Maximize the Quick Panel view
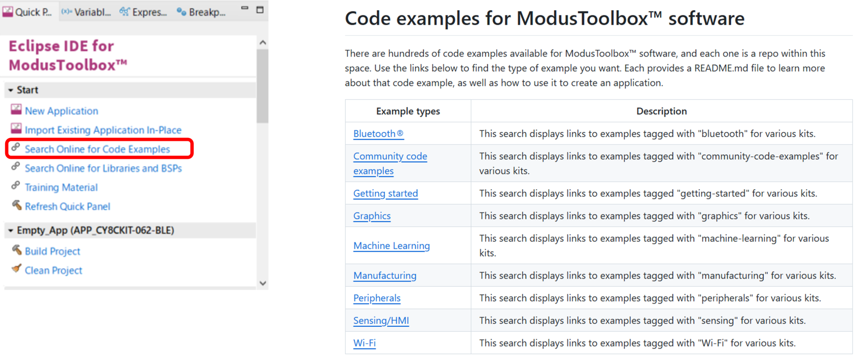Image resolution: width=868 pixels, height=361 pixels. coord(260,10)
